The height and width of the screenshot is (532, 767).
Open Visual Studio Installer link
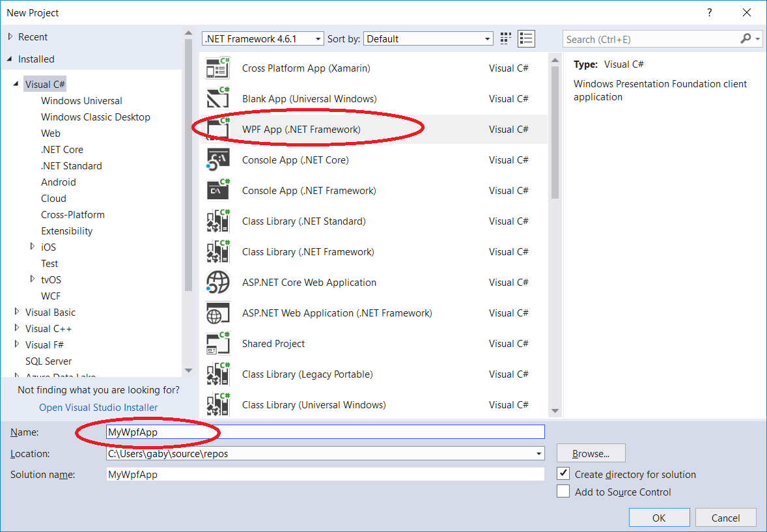[x=98, y=407]
